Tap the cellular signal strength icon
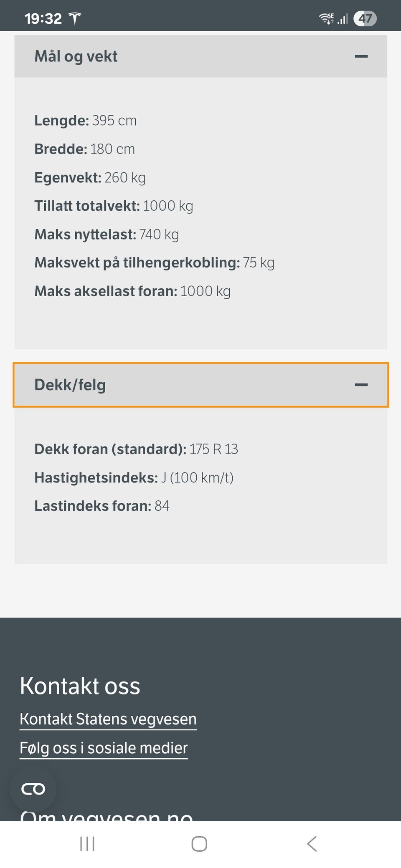The image size is (401, 868). pyautogui.click(x=343, y=19)
